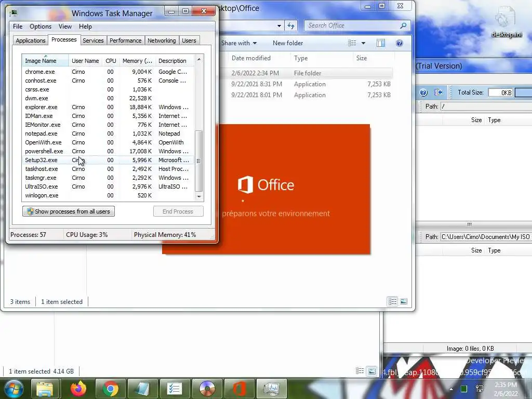The width and height of the screenshot is (532, 399).
Task: Click Show processes from all users
Action: (x=69, y=211)
